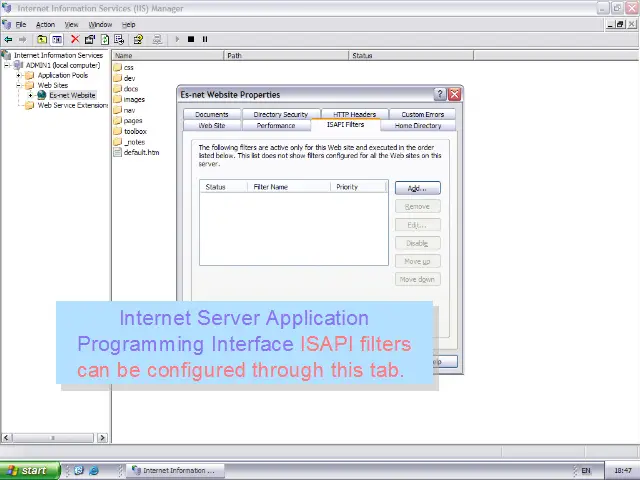Click the Path column header
This screenshot has width=640, height=480.
(x=287, y=56)
